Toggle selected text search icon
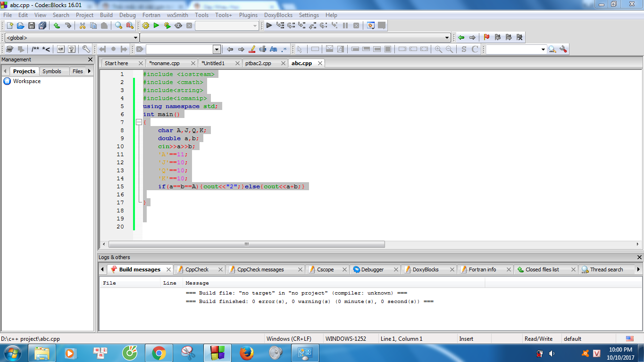Screen dimensions: 644x362 pos(263,49)
